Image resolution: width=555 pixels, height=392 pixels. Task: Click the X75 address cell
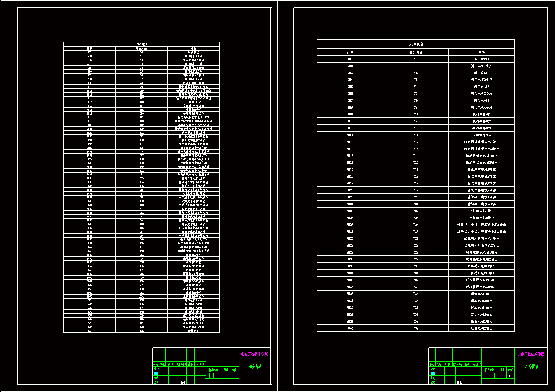pos(141,331)
